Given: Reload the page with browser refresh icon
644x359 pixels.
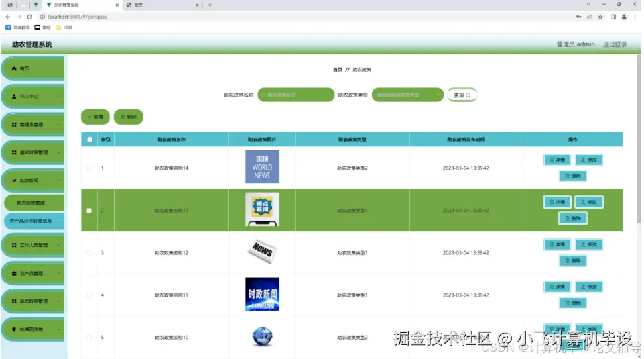Looking at the screenshot, I should pos(29,17).
